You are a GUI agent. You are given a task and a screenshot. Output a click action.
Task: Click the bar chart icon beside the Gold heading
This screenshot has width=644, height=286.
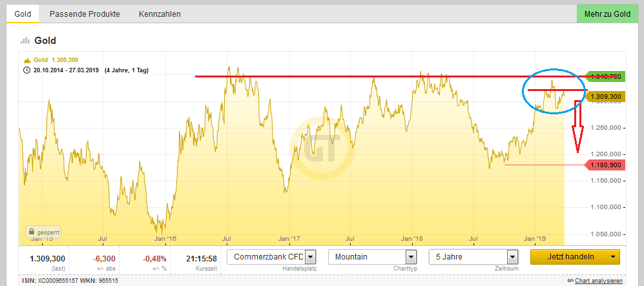(25, 41)
